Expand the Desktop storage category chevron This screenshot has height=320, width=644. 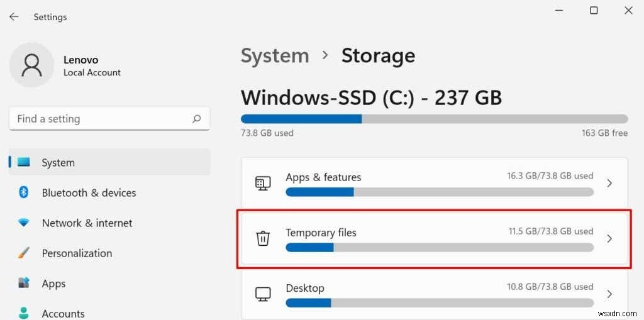point(609,294)
